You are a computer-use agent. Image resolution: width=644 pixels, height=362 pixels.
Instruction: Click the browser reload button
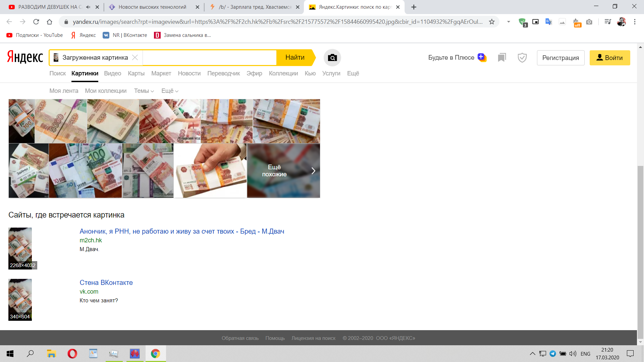pyautogui.click(x=36, y=22)
